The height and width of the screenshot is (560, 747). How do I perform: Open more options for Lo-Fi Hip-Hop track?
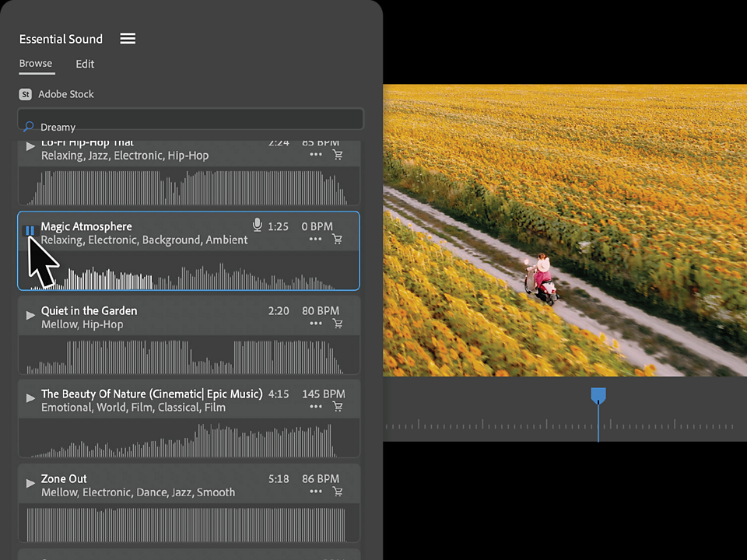pos(315,154)
